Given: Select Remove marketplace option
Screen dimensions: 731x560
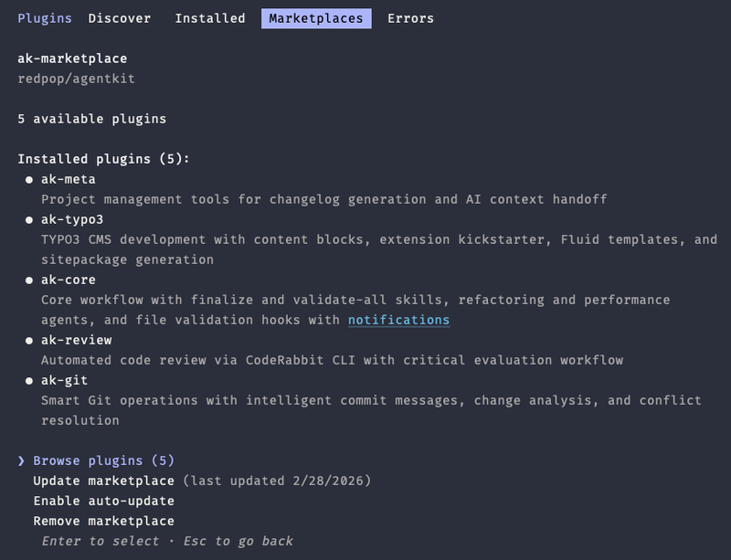Looking at the screenshot, I should point(101,519).
